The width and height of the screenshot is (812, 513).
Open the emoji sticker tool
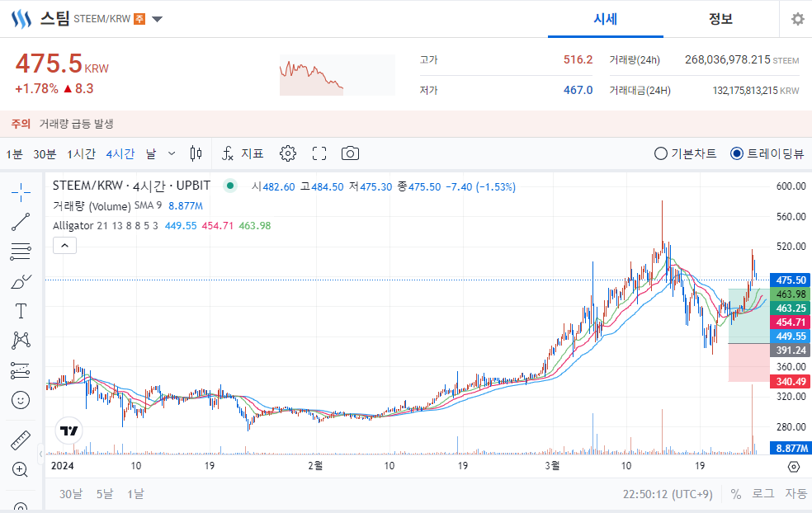(x=21, y=400)
